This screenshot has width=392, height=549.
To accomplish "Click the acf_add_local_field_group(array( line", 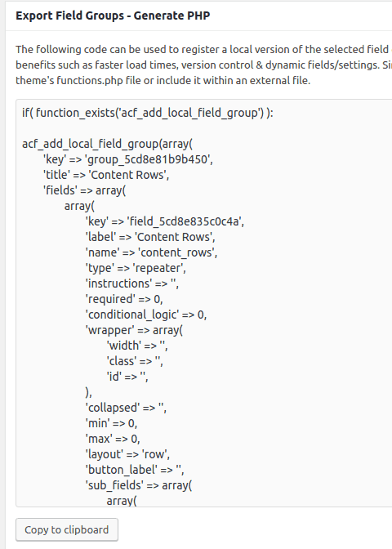I will (107, 144).
